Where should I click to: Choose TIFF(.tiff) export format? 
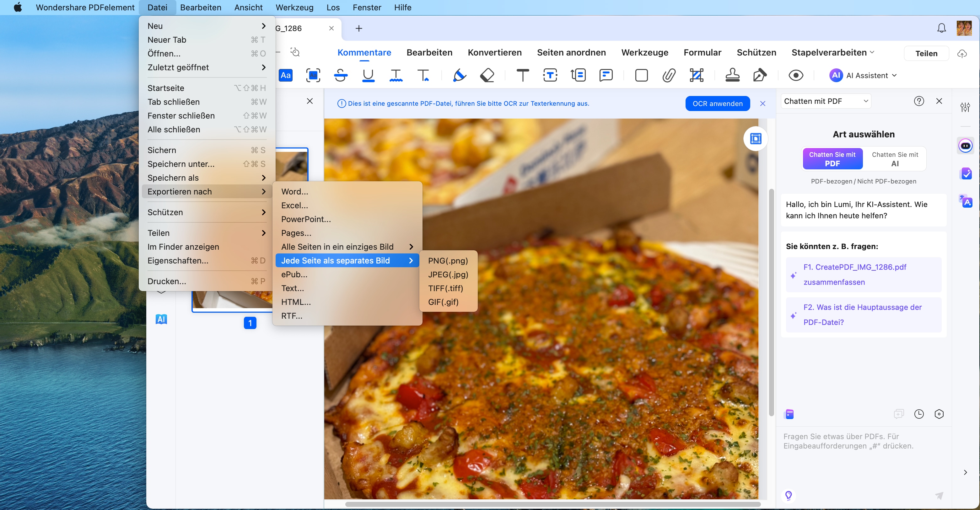(x=448, y=288)
